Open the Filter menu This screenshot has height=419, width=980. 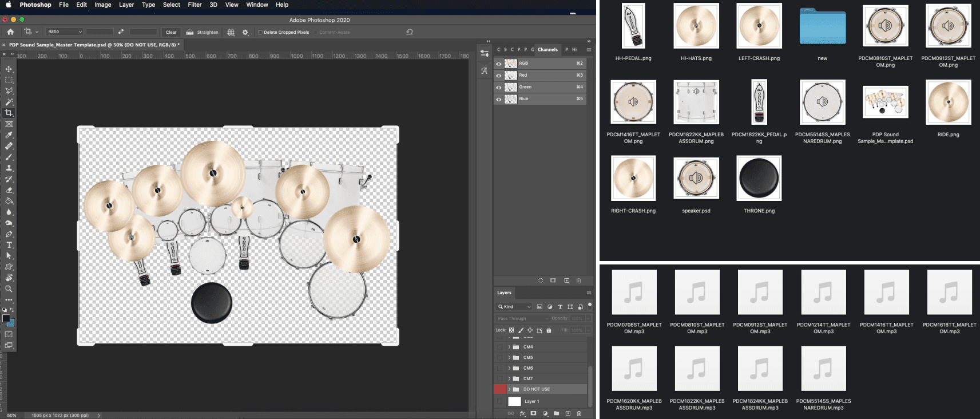click(x=195, y=5)
